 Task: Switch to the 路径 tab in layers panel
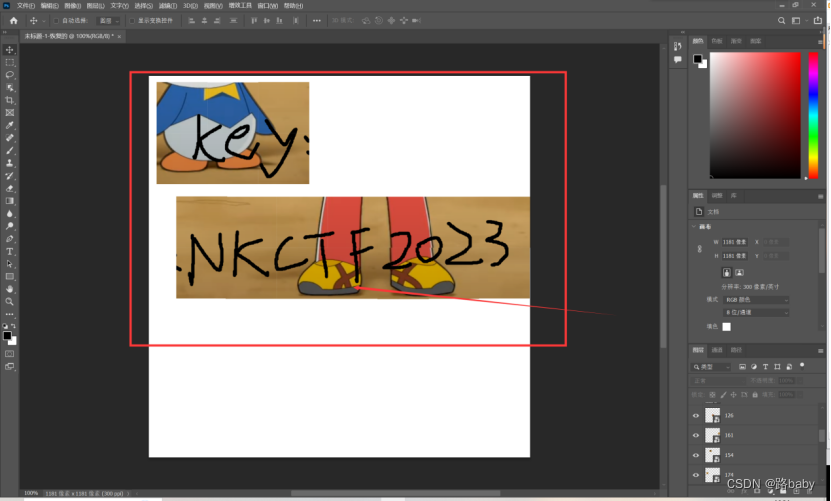tap(736, 350)
